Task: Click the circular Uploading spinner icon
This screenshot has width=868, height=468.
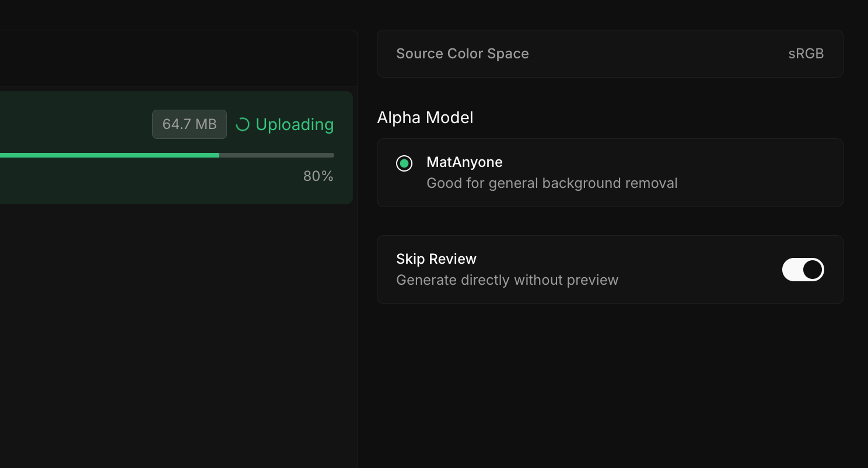Action: pyautogui.click(x=243, y=124)
